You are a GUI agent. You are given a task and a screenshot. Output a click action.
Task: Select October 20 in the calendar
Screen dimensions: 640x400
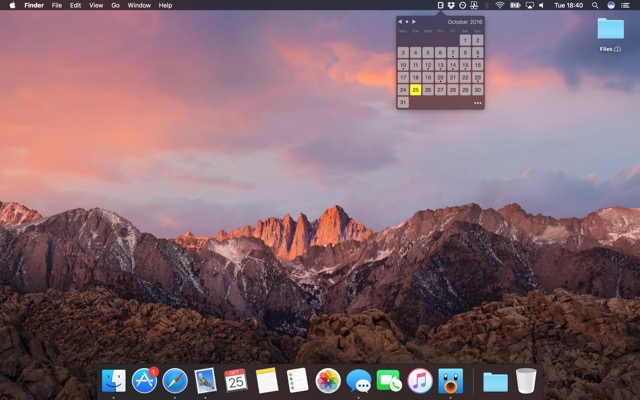440,78
